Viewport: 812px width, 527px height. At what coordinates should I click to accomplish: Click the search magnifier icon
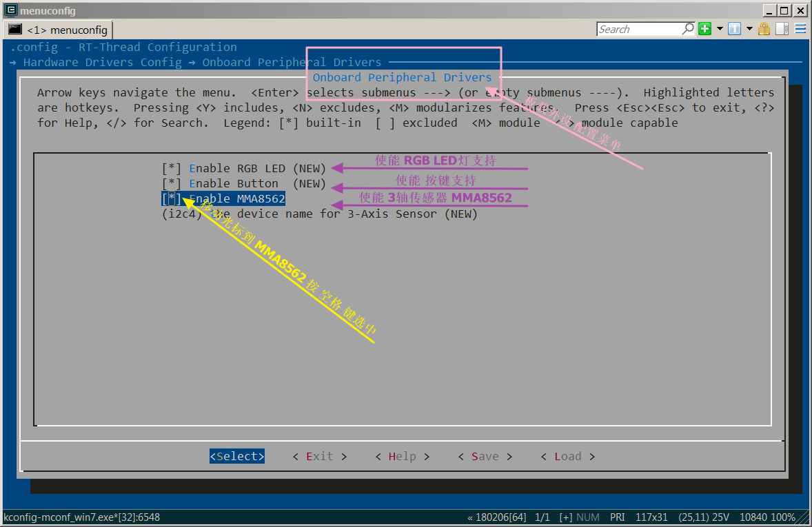click(x=687, y=29)
